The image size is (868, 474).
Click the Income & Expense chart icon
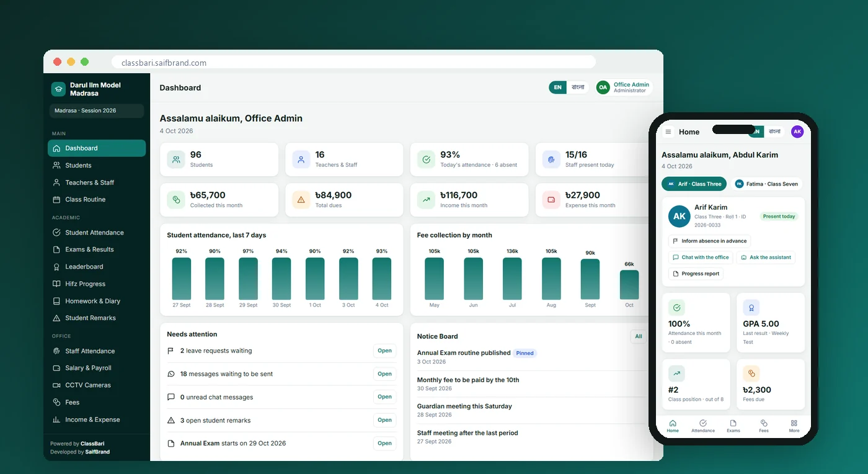[x=56, y=420]
